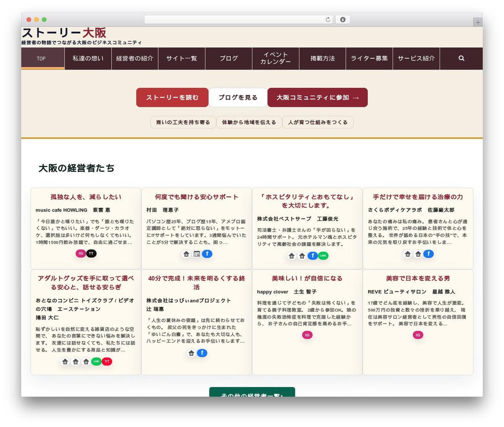The image size is (504, 427).
Task: Click the home icon on the 村田 理恵子 card
Action: 187,254
